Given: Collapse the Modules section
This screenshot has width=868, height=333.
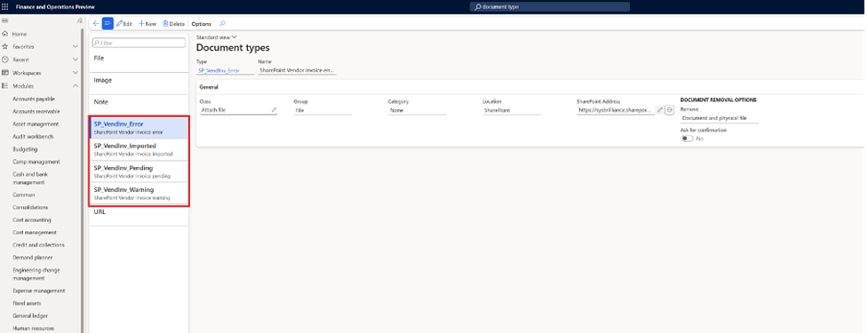Looking at the screenshot, I should click(x=76, y=86).
